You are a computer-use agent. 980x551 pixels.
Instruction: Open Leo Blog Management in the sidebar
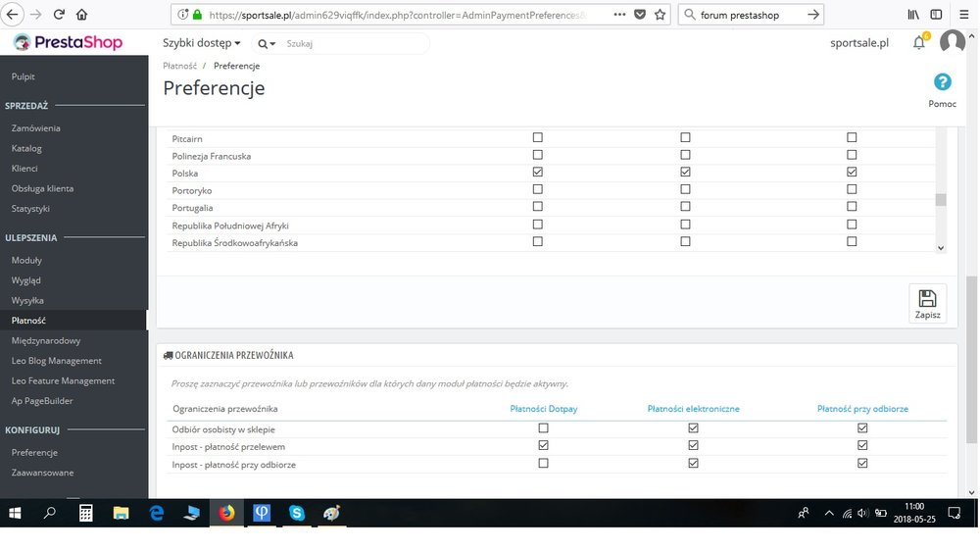(56, 361)
